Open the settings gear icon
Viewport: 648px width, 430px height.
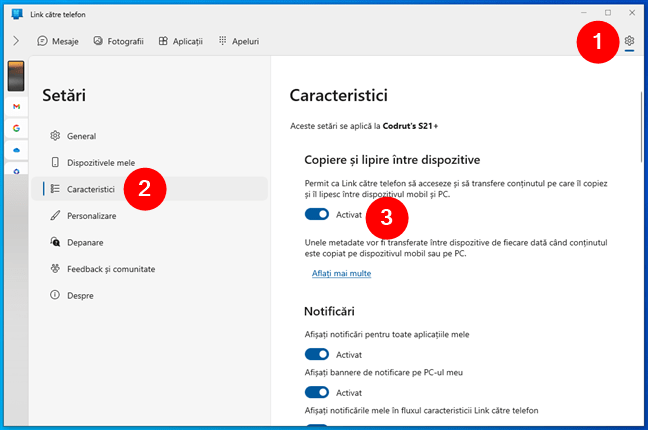(x=629, y=41)
